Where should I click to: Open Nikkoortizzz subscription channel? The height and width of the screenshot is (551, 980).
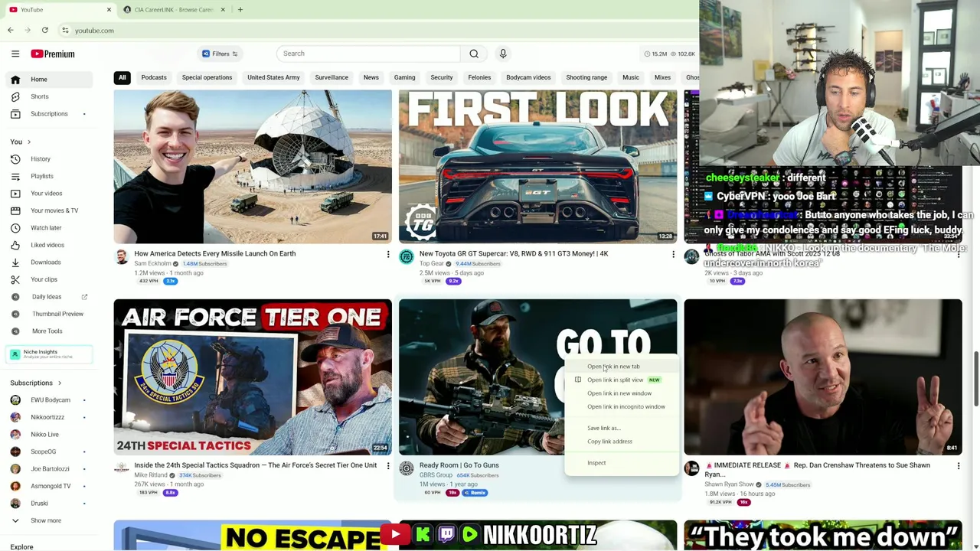[x=47, y=417]
